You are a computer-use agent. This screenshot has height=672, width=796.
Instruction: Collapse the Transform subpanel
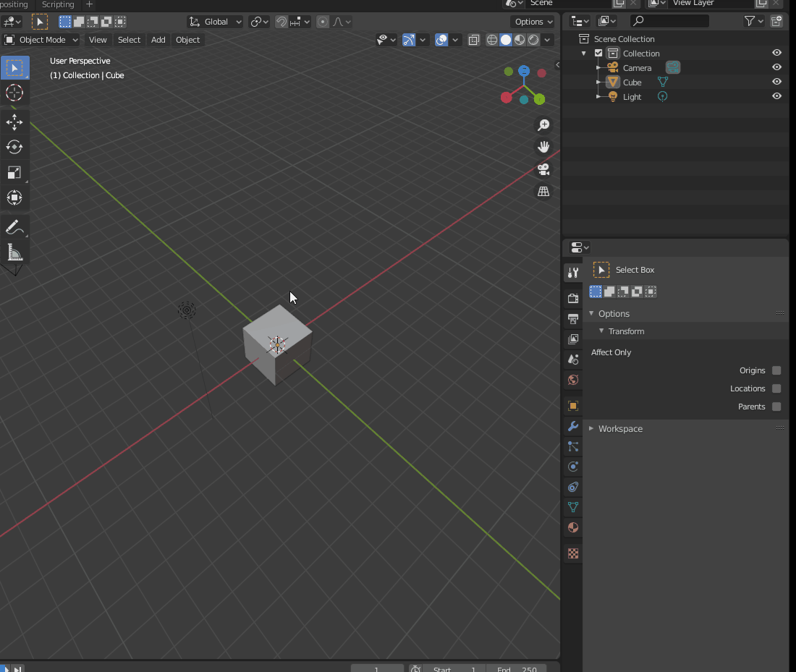point(601,331)
